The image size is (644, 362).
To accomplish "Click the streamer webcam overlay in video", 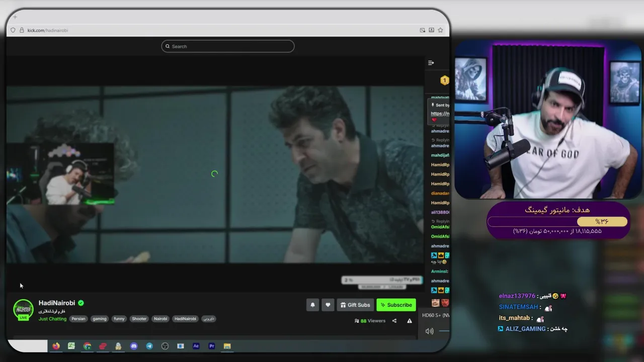I will 61,173.
